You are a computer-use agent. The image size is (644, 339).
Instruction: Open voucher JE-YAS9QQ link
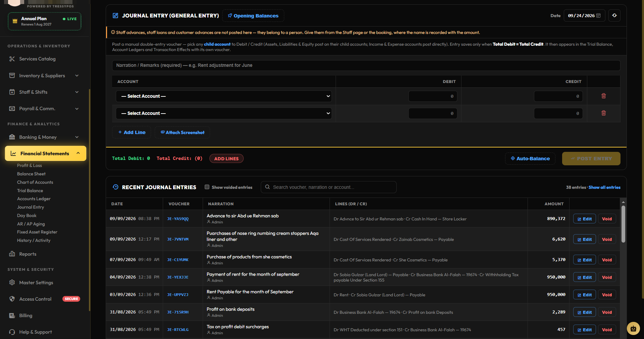178,219
